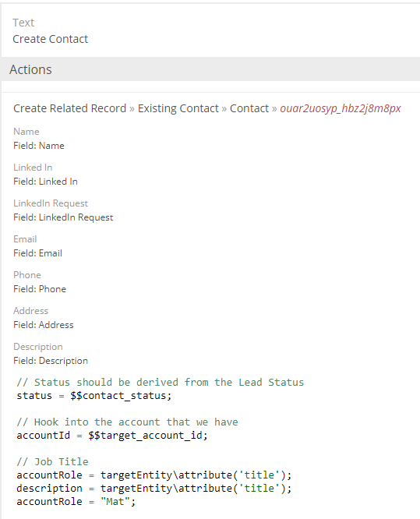This screenshot has width=420, height=519.
Task: Select the gray 'Description' label
Action: [38, 347]
